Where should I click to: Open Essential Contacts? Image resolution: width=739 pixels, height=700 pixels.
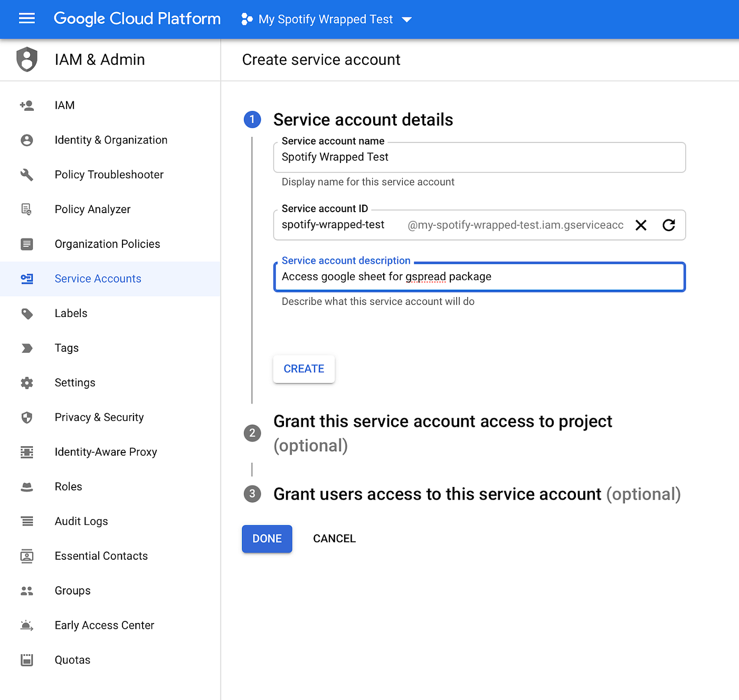coord(110,556)
